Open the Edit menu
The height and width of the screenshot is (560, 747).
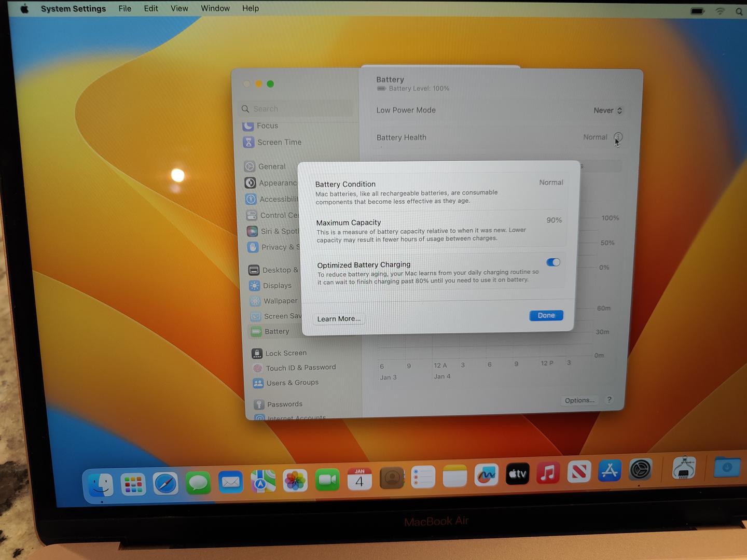(x=151, y=9)
